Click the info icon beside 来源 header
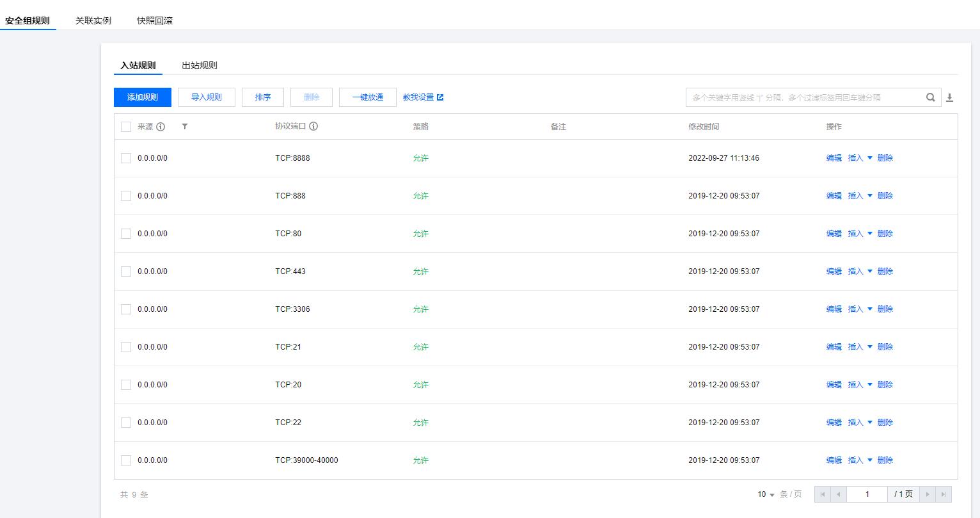 [x=161, y=127]
